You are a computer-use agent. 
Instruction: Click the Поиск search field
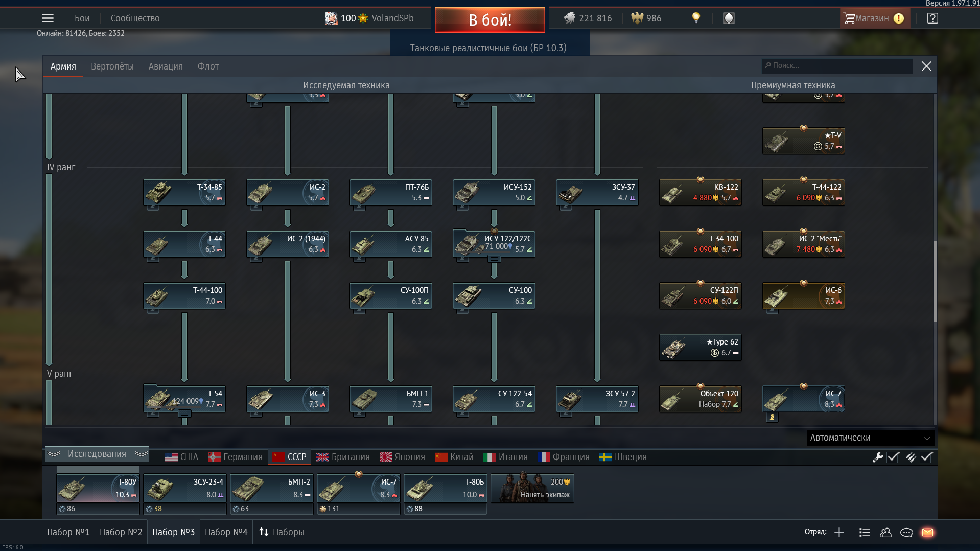pyautogui.click(x=837, y=66)
